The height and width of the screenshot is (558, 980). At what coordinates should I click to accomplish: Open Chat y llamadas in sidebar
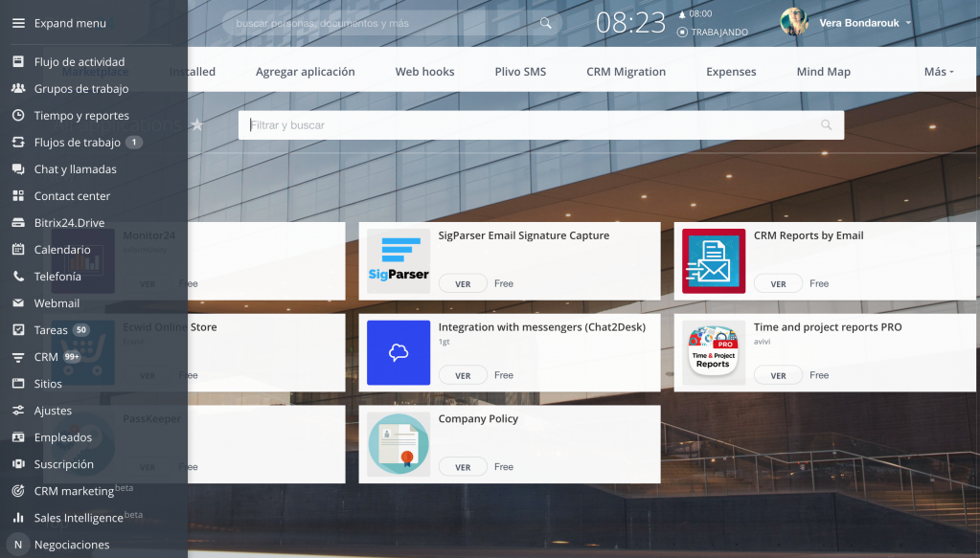(75, 169)
